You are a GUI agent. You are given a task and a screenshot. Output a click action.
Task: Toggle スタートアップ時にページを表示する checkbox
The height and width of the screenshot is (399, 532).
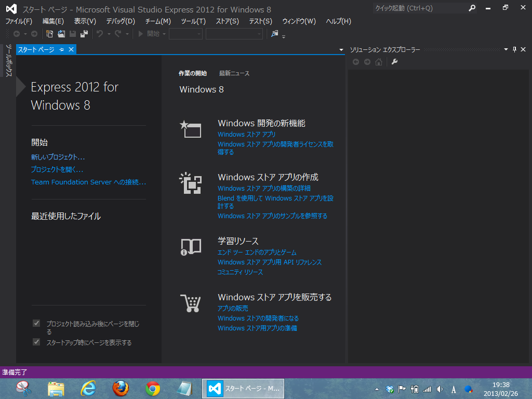[x=36, y=342]
